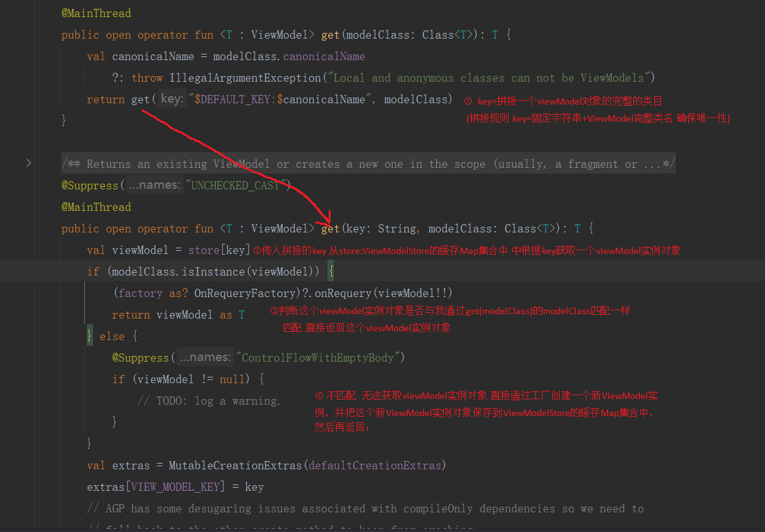Click the 'key:' inlay hint in return get(
765x532 pixels.
pos(171,99)
